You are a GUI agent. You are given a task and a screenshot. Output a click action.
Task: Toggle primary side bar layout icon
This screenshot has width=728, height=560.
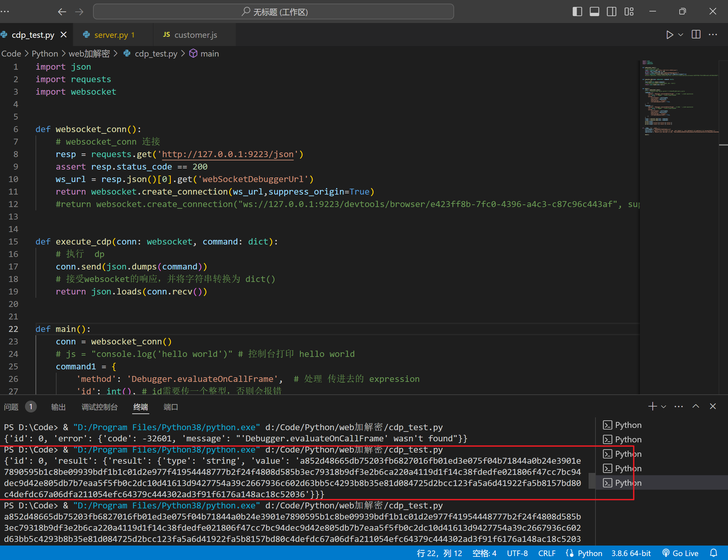[x=577, y=12]
